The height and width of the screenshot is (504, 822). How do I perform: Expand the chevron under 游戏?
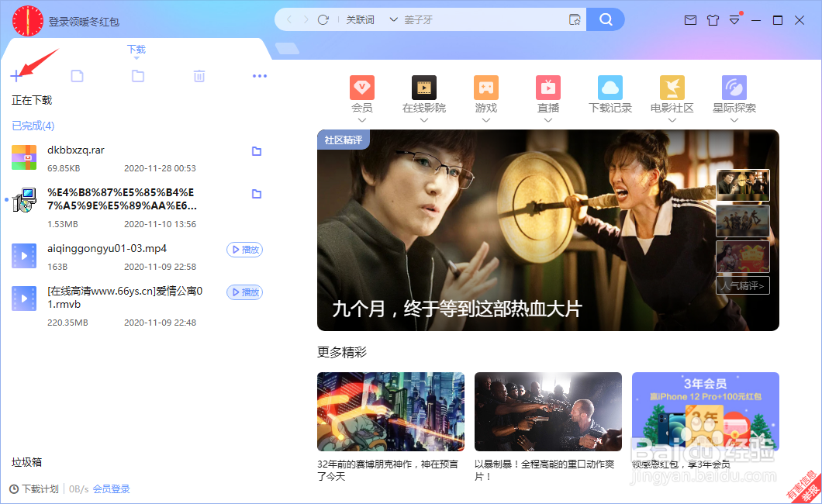486,120
